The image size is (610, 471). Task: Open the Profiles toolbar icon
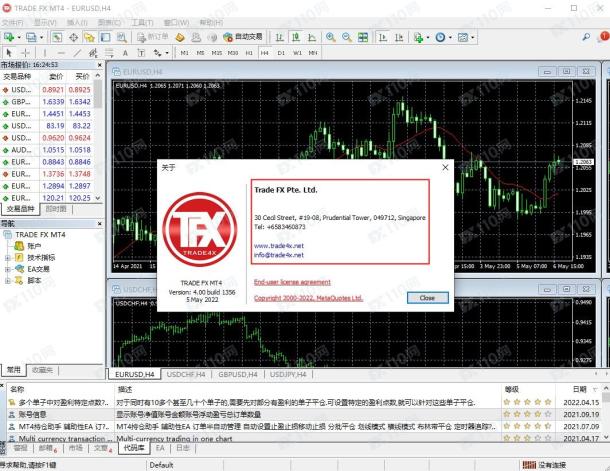(x=31, y=37)
